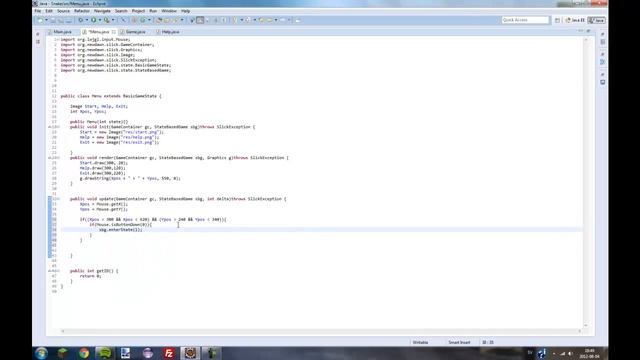Click the volume icon in system tray
640x360 pixels.
point(570,353)
